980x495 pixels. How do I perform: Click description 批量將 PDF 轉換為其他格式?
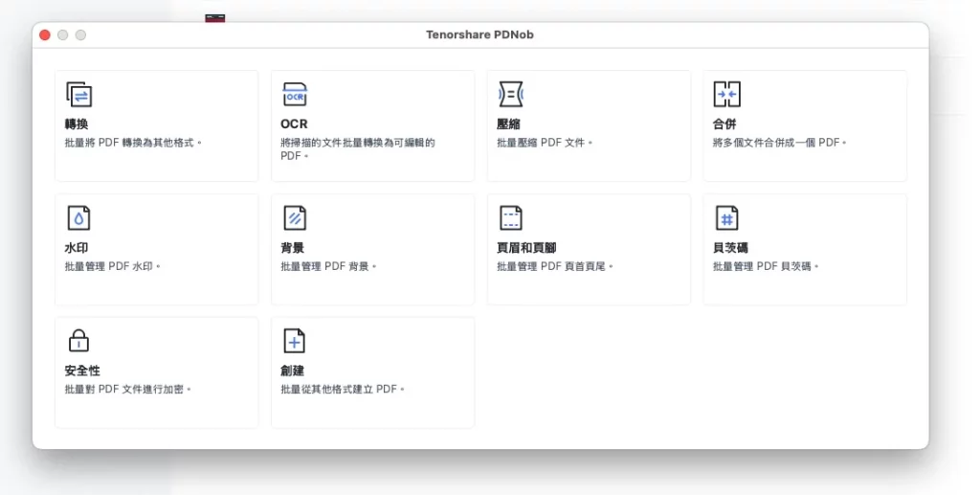[133, 143]
